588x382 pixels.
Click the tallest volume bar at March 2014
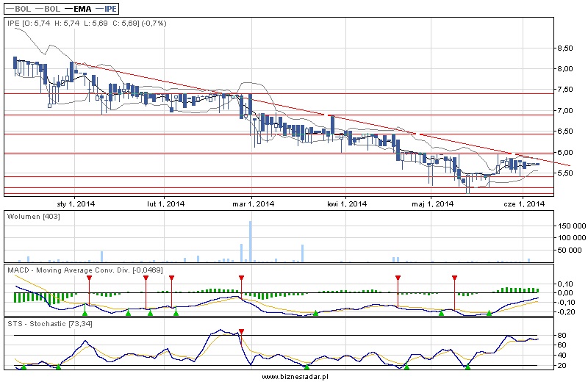click(x=251, y=242)
